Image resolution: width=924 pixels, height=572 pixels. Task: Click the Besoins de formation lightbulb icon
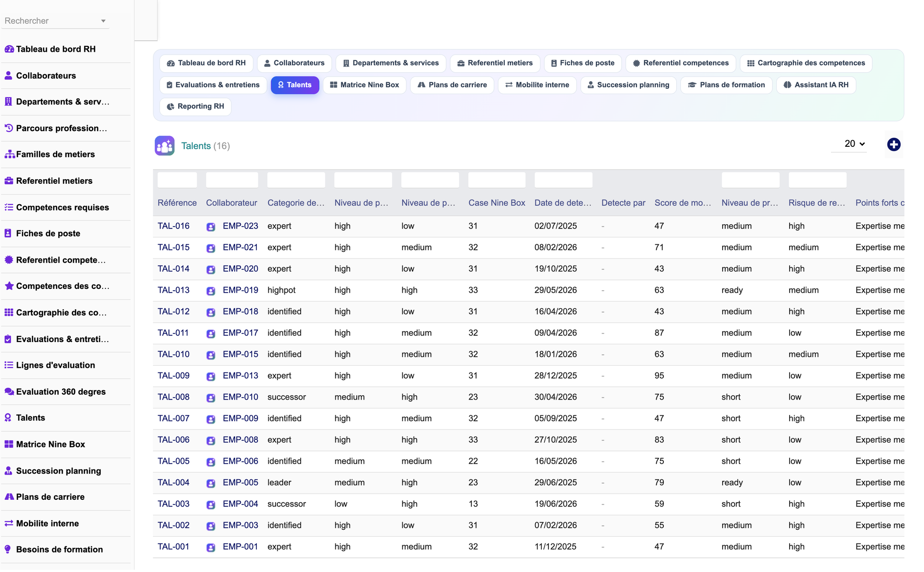[8, 550]
